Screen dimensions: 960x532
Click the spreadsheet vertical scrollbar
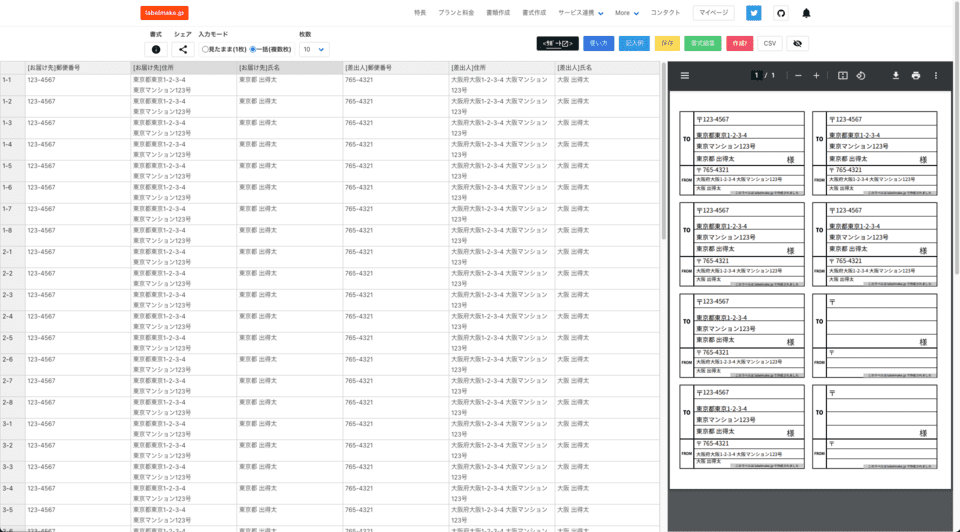coord(664,150)
